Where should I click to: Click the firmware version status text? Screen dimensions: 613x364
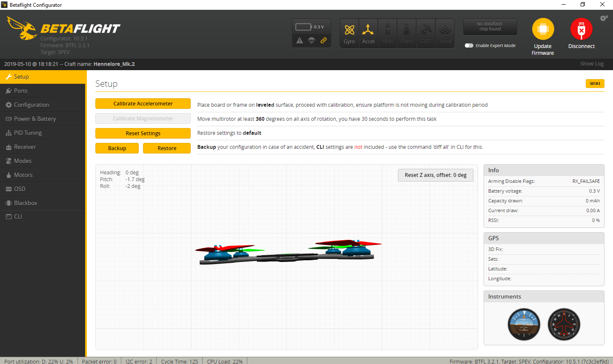point(529,361)
